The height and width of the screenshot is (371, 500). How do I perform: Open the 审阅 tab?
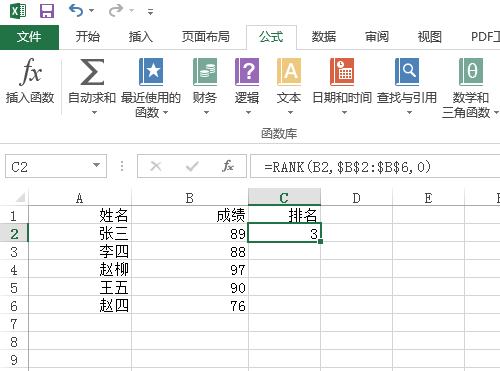(377, 37)
